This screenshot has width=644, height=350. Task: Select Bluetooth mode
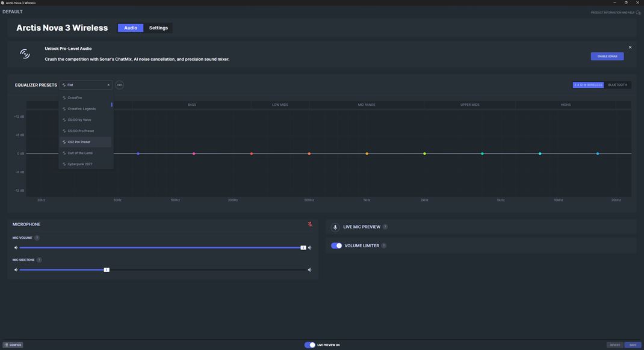coord(618,85)
